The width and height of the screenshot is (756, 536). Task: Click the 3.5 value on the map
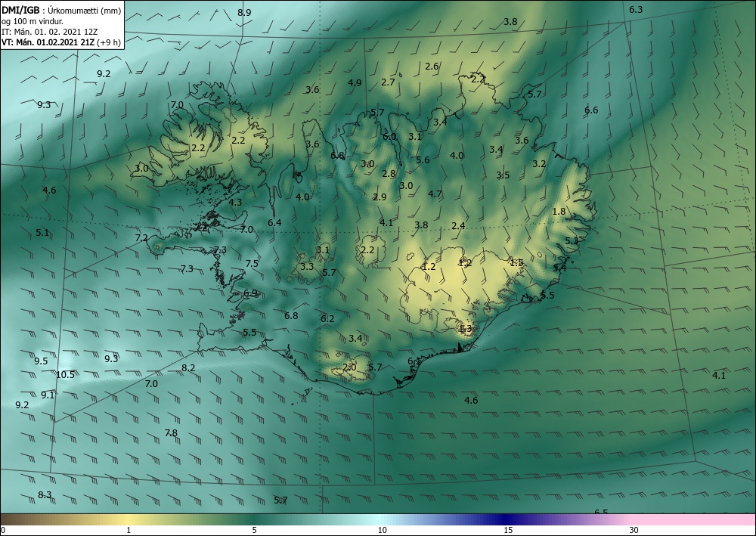point(503,175)
